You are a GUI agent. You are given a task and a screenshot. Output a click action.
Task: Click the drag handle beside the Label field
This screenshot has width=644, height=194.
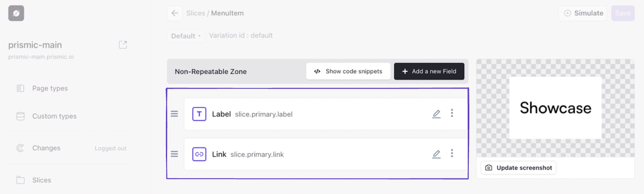174,114
